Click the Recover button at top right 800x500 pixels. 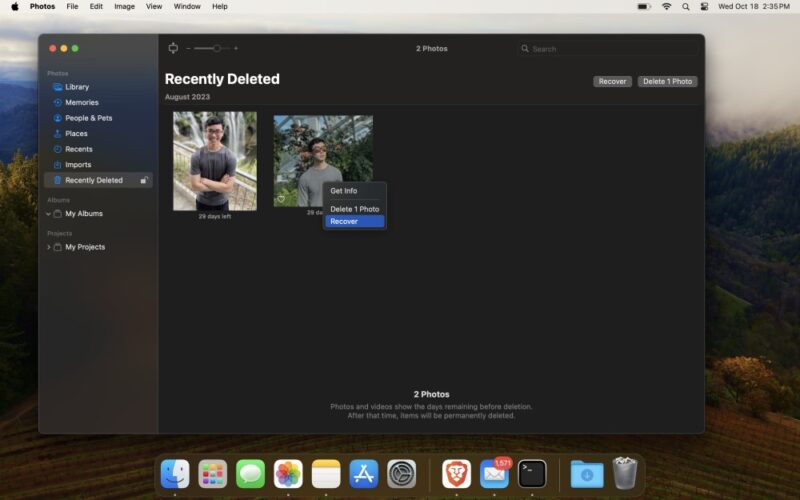(612, 82)
